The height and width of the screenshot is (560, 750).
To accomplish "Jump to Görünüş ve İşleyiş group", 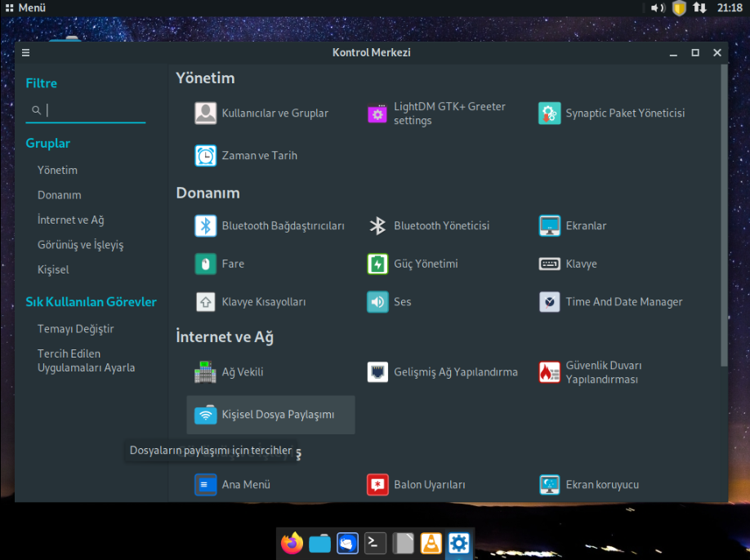I will pyautogui.click(x=80, y=245).
